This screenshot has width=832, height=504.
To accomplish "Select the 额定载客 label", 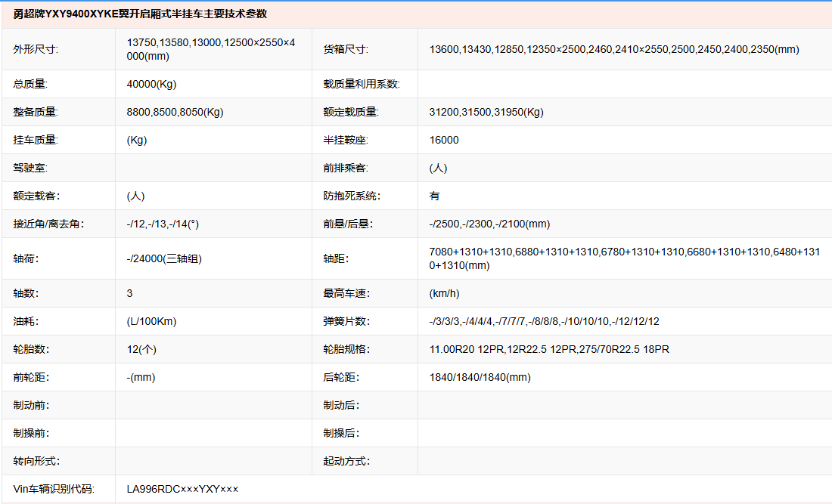I will click(x=36, y=196).
